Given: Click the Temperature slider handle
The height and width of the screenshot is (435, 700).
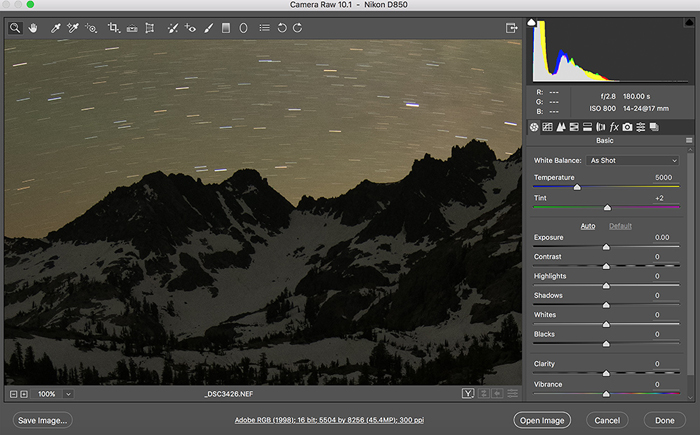Looking at the screenshot, I should (577, 187).
